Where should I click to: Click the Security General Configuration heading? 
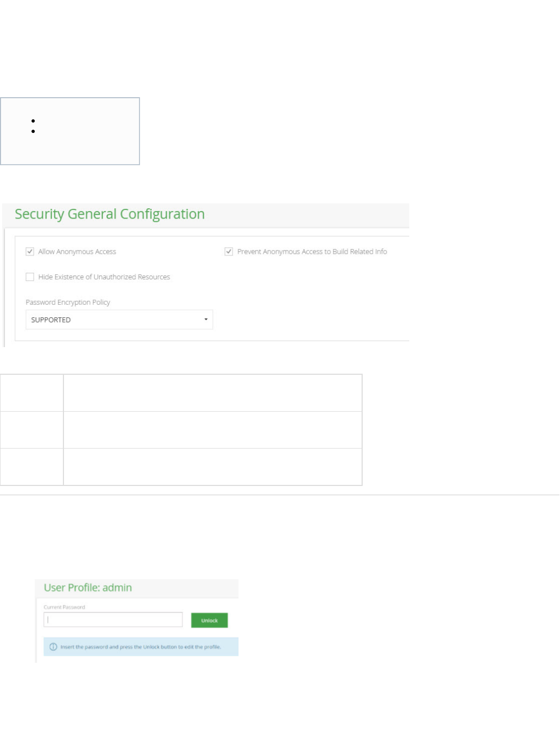tap(110, 214)
